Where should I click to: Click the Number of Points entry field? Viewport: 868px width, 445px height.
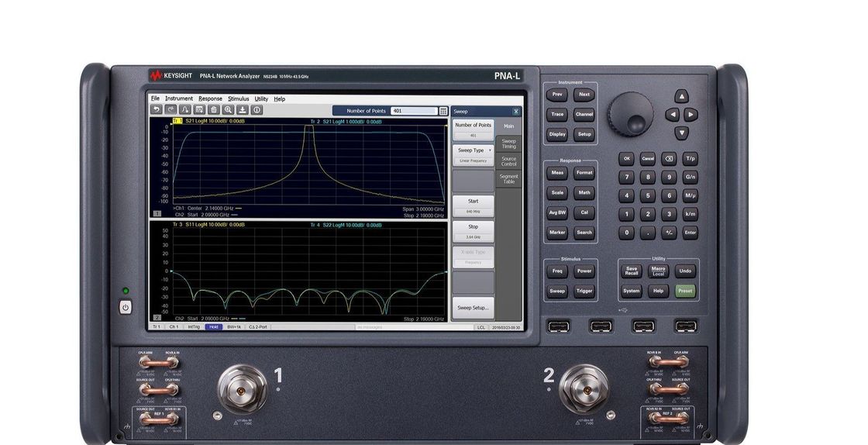[x=414, y=112]
